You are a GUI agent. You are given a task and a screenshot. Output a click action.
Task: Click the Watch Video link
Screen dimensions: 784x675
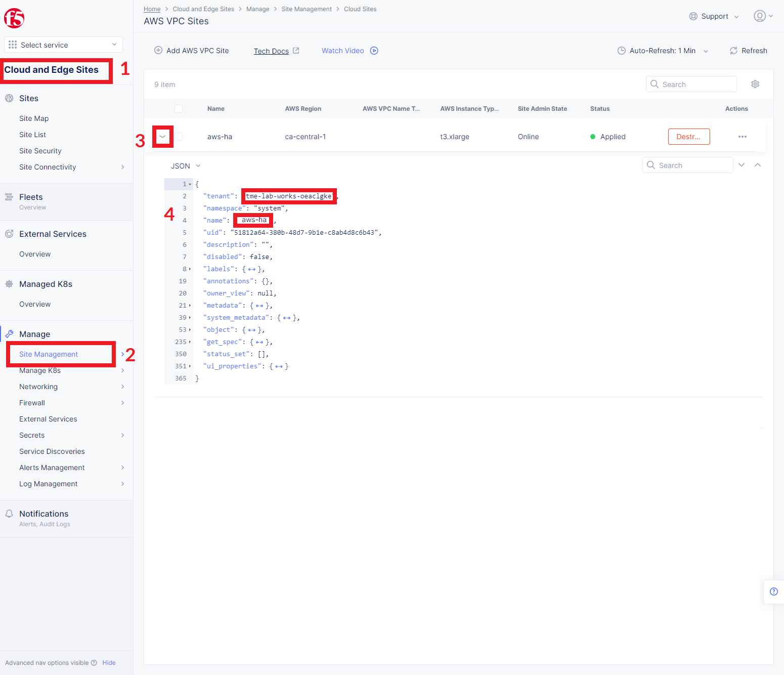coord(343,51)
